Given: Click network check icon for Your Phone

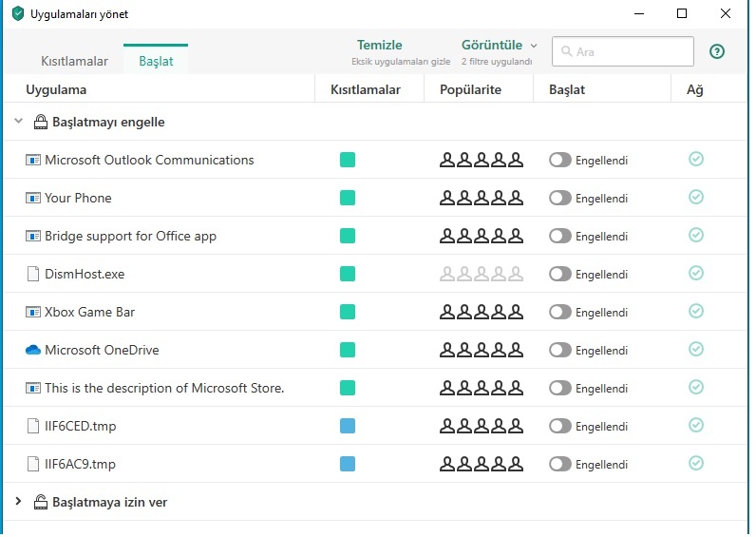Looking at the screenshot, I should 696,198.
